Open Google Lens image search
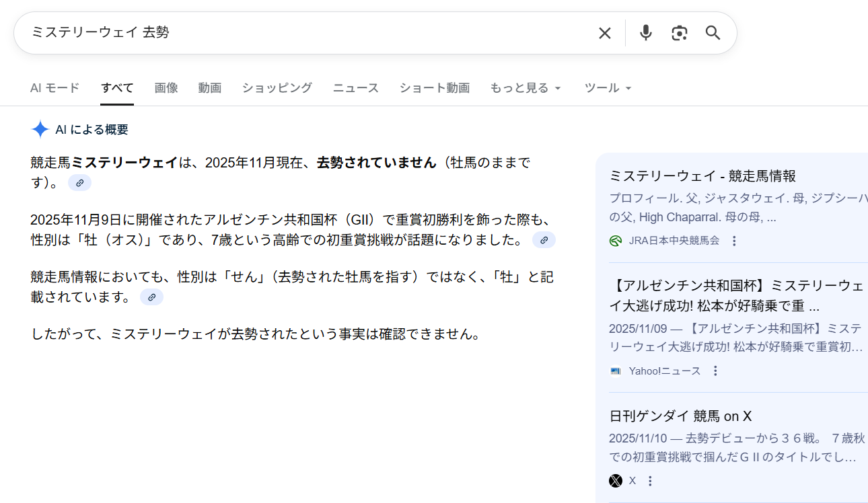 click(679, 33)
